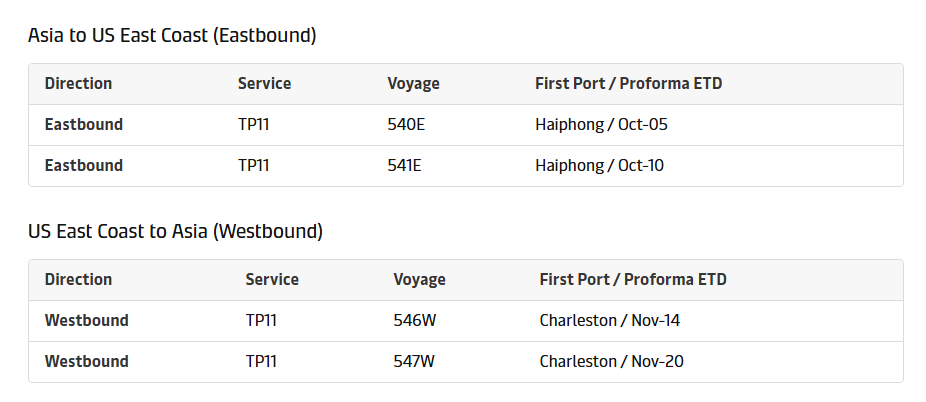This screenshot has height=402, width=926.
Task: Click the Voyage column header in Westbound table
Action: tap(420, 280)
